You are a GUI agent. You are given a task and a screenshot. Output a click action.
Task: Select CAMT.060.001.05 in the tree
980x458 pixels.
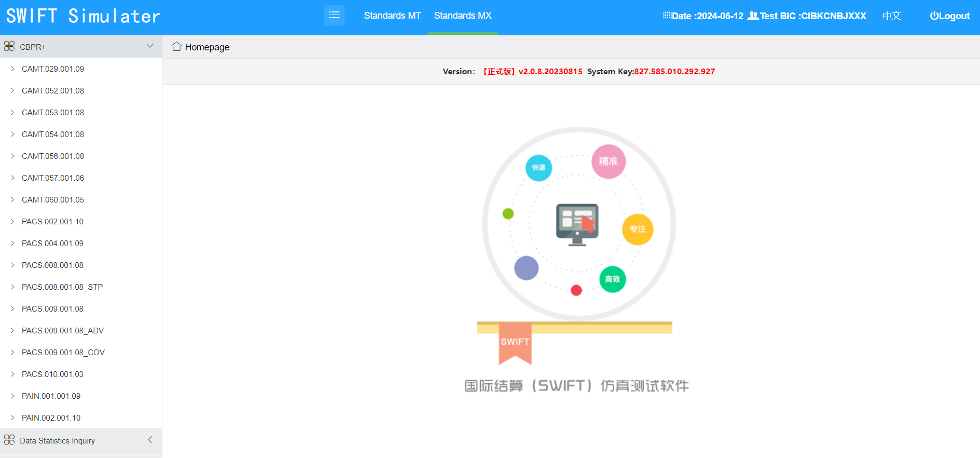[x=53, y=199]
